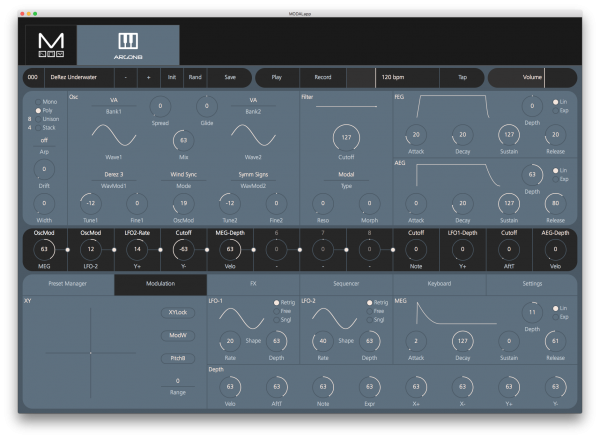The image size is (600, 439).
Task: Select the Wave1 sine waveform display
Action: [x=114, y=135]
